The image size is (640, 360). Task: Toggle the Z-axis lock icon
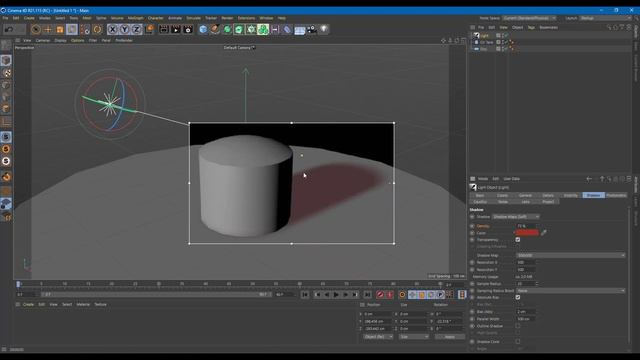pos(136,29)
